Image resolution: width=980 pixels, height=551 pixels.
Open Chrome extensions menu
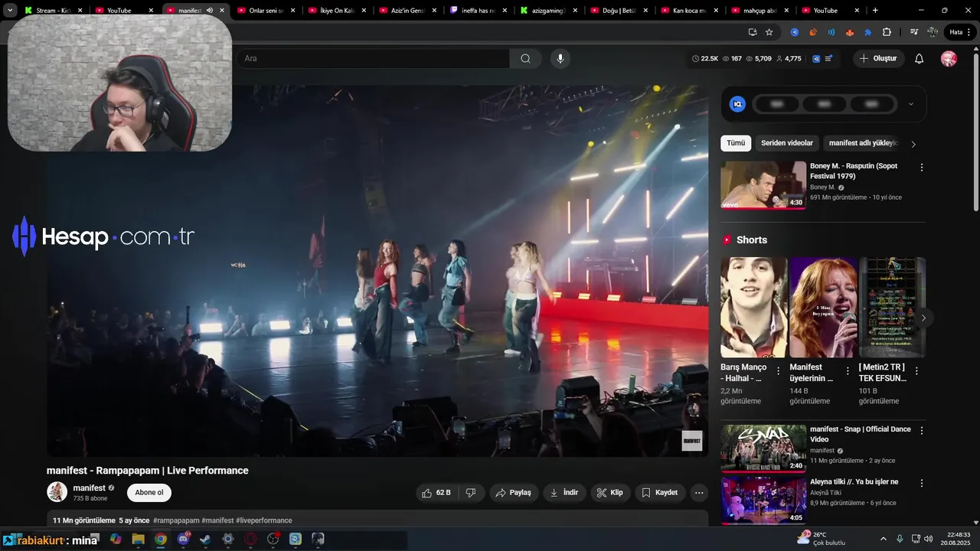point(887,32)
